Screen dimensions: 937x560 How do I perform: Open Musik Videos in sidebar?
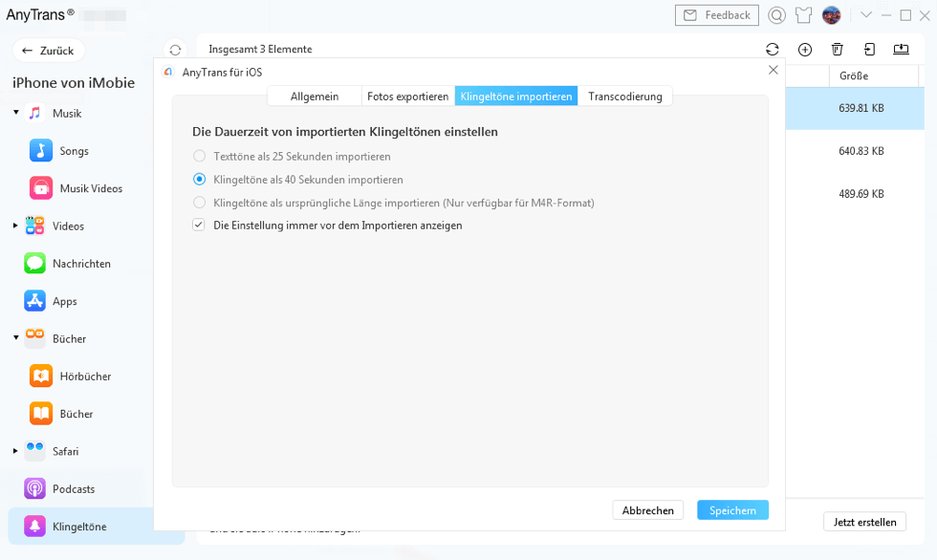tap(76, 188)
